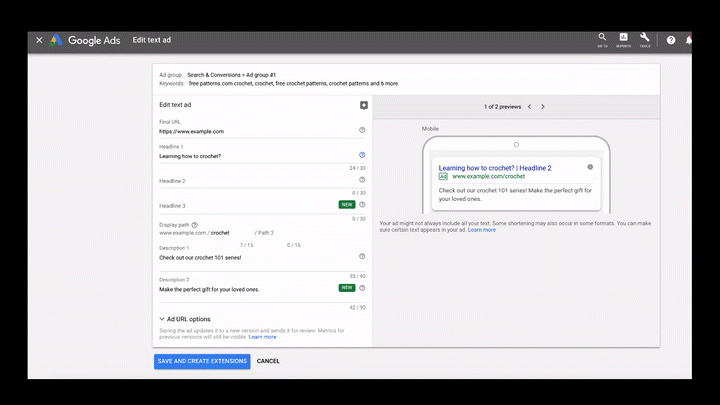
Task: Open the notifications bell icon
Action: pos(688,40)
